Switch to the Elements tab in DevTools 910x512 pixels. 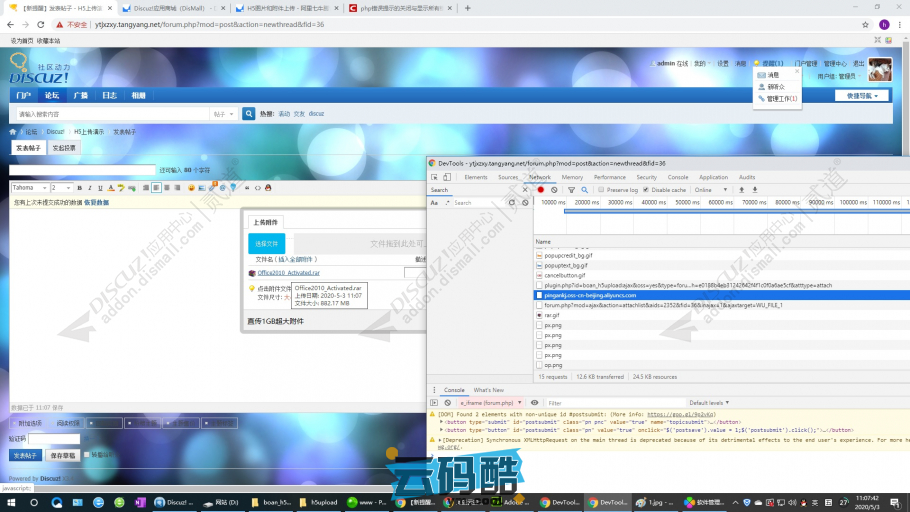[x=476, y=177]
